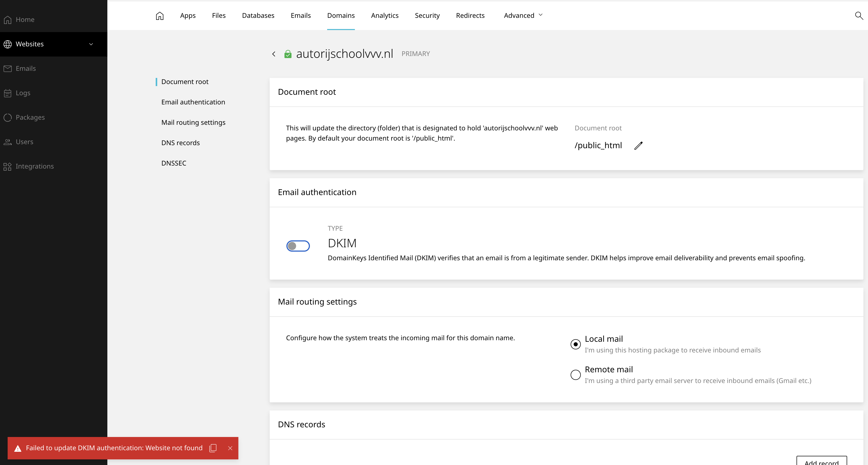Select the Local mail radio option

tap(575, 344)
